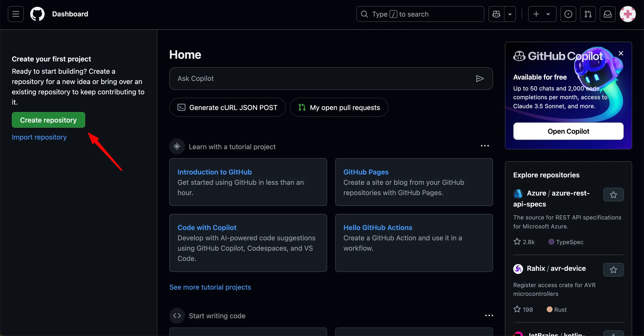
Task: Open options for Start writing code section
Action: [489, 316]
